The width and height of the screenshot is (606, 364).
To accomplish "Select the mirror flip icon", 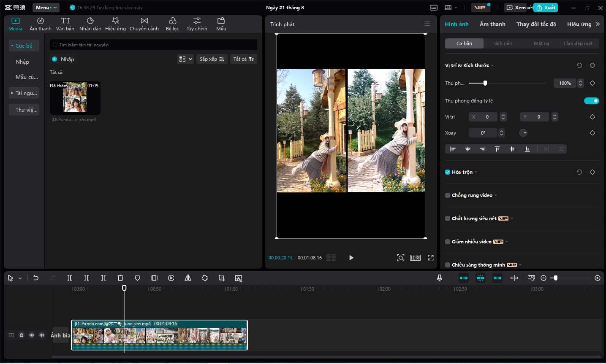I will click(188, 278).
